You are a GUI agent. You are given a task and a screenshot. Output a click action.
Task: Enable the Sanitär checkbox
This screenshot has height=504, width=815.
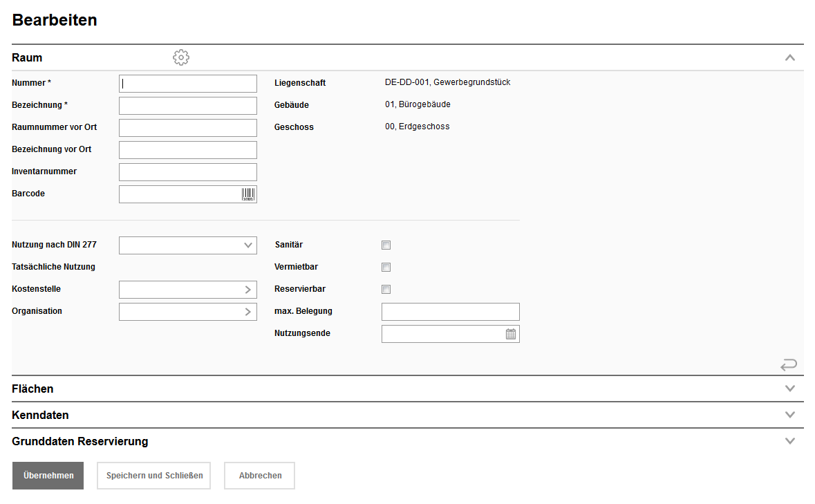pyautogui.click(x=386, y=245)
